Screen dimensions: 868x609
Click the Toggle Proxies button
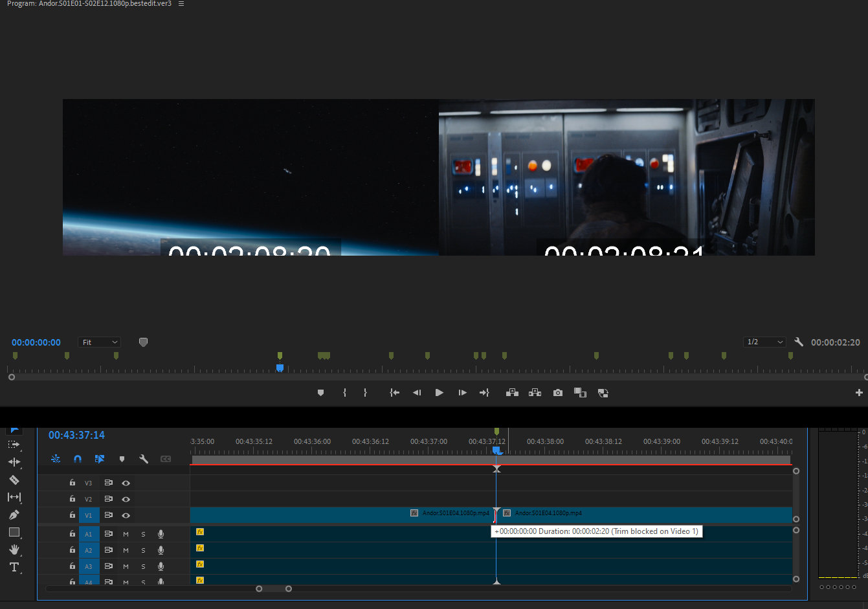(x=603, y=393)
